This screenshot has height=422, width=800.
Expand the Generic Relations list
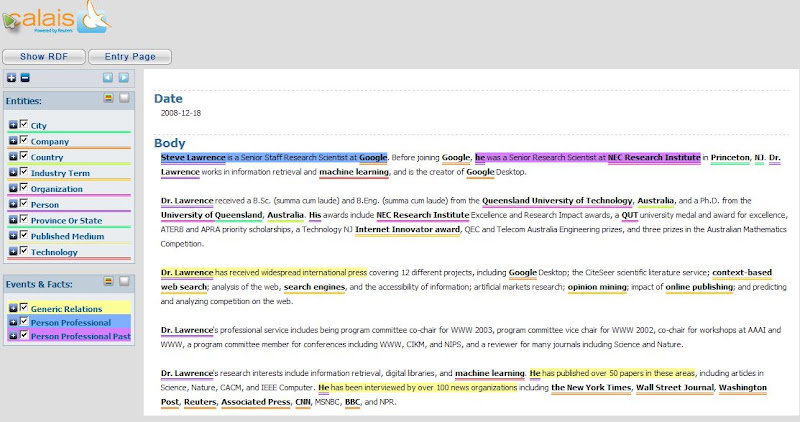(x=13, y=308)
